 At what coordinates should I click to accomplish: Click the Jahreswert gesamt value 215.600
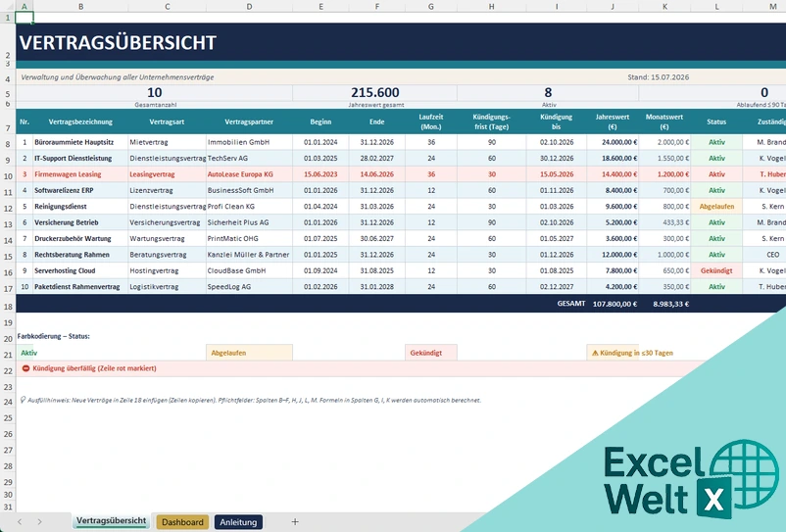(x=375, y=93)
